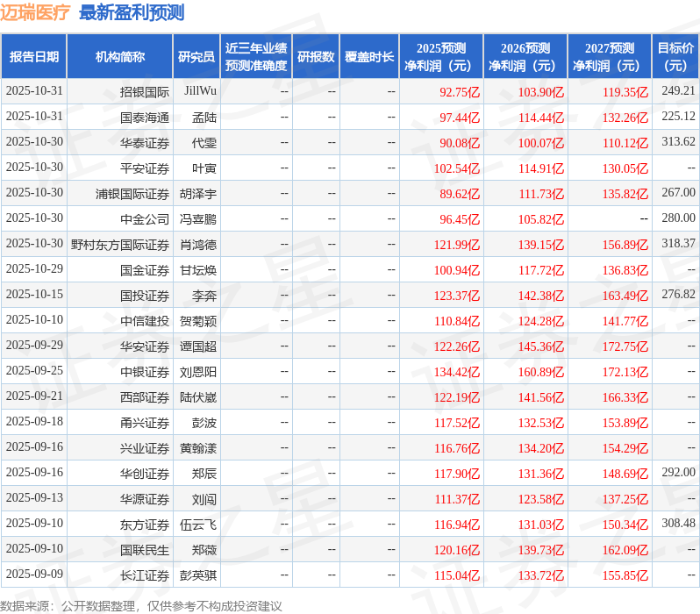This screenshot has width=700, height=614.
Task: Click the 92.75亿 profit value
Action: coord(460,92)
